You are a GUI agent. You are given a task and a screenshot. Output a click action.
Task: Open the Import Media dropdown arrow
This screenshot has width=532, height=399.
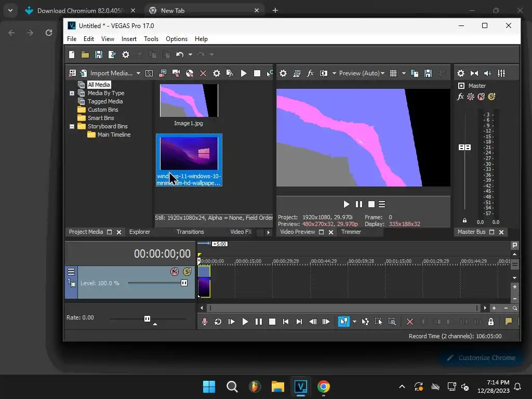click(138, 73)
